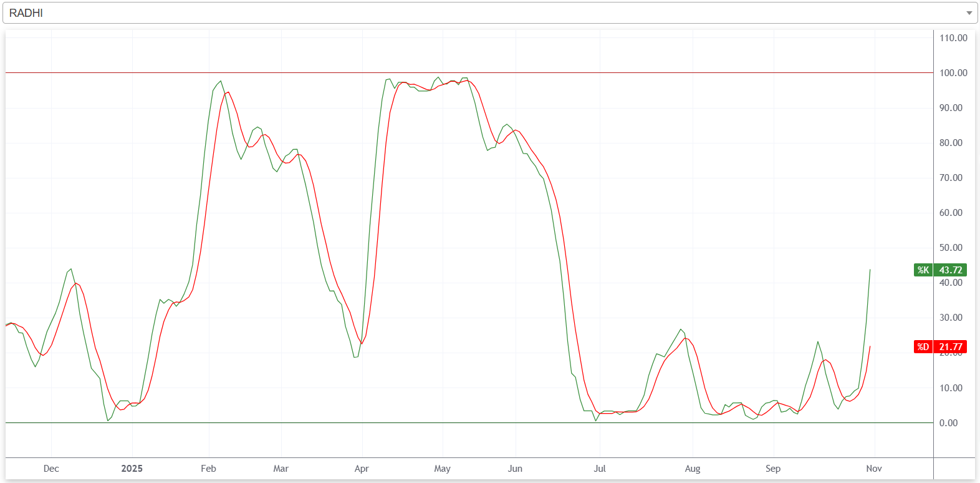Select the Nov marker on the time axis
The height and width of the screenshot is (483, 980).
point(874,469)
